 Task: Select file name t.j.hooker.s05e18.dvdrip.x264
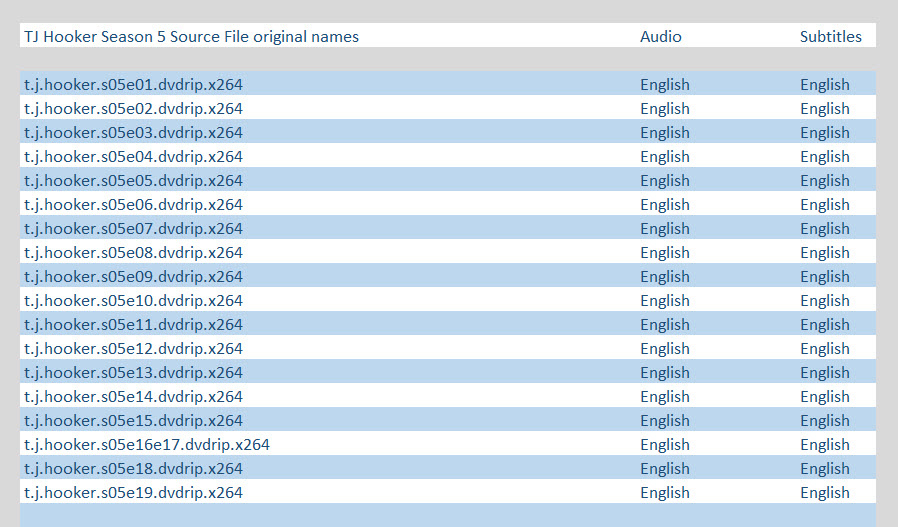click(x=133, y=469)
